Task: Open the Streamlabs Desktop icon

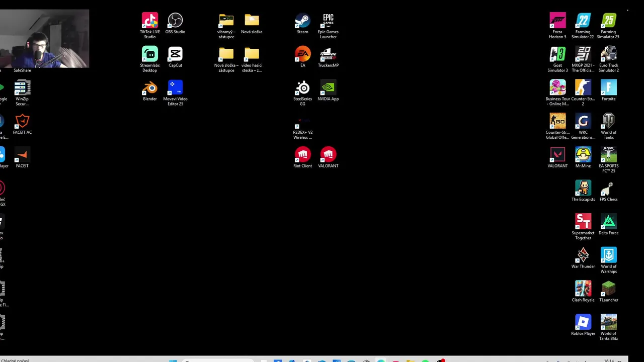Action: pyautogui.click(x=150, y=54)
